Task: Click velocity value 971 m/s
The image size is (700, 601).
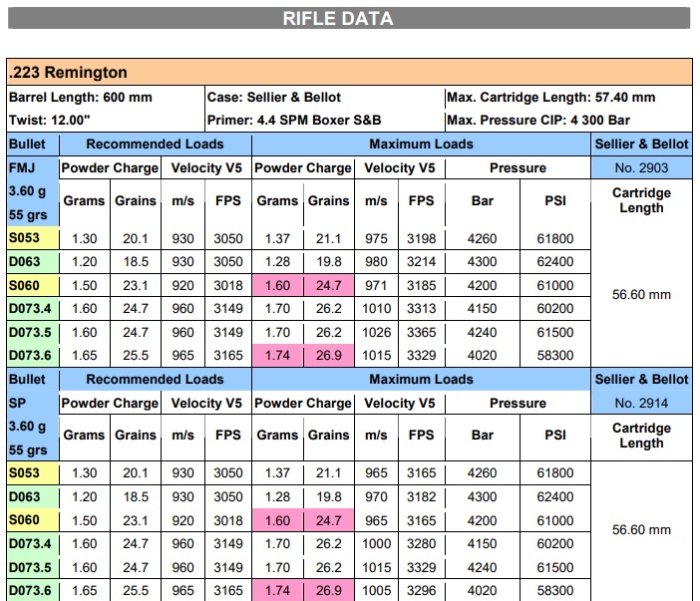Action: [x=376, y=286]
